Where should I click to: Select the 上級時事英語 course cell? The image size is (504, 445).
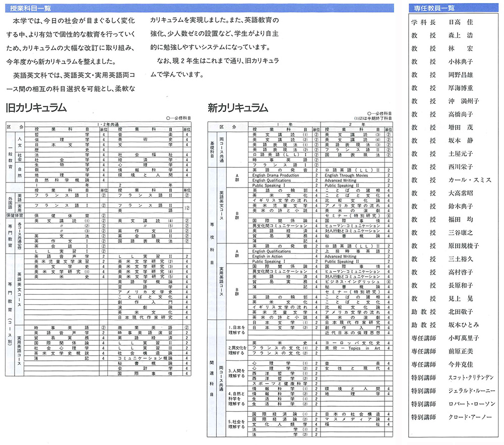coord(352,251)
